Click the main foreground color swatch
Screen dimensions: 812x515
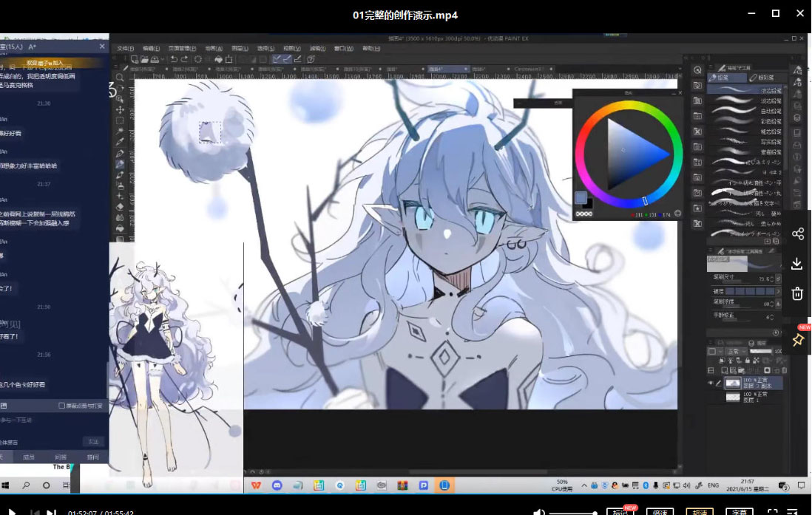581,197
